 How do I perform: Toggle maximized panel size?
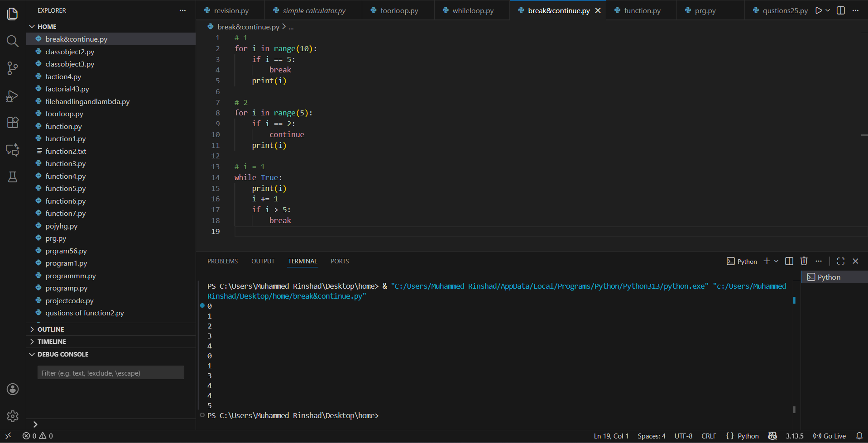[x=840, y=261]
